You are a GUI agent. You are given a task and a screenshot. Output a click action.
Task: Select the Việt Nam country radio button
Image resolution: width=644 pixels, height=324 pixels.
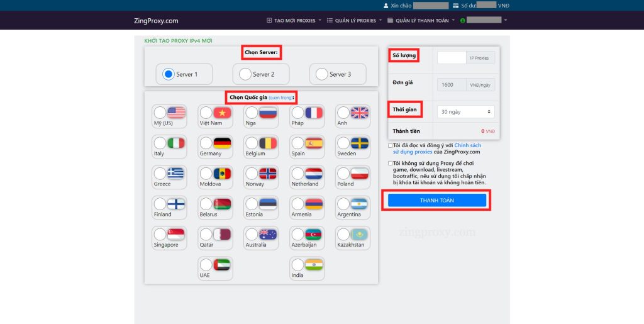(x=206, y=113)
